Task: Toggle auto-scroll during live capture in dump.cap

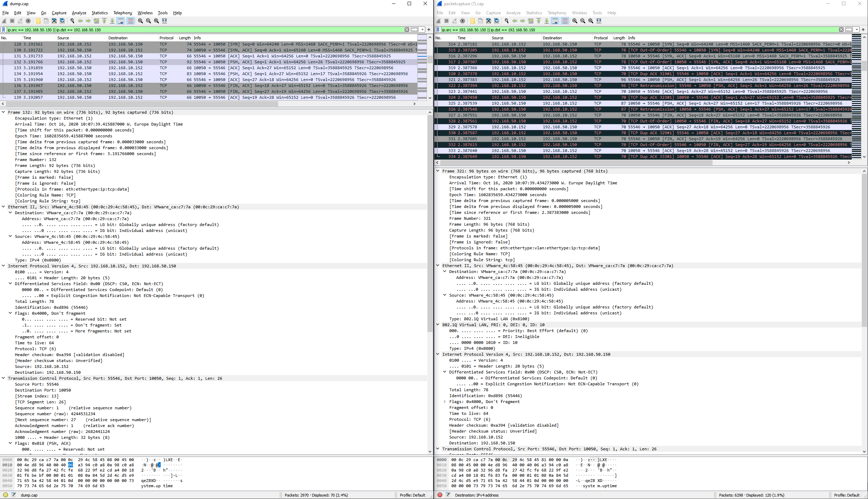Action: (x=121, y=21)
